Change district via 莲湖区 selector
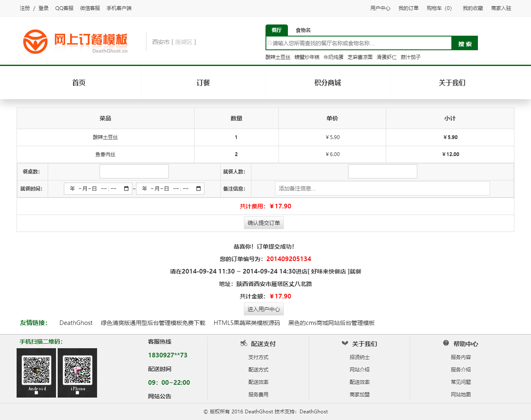The width and height of the screenshot is (531, 420). tap(183, 42)
